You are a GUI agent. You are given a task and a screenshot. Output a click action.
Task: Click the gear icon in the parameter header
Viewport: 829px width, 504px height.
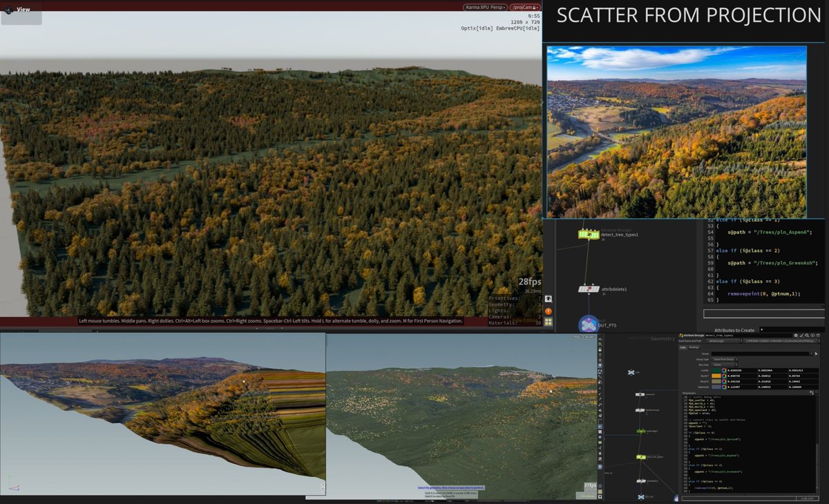click(x=796, y=335)
